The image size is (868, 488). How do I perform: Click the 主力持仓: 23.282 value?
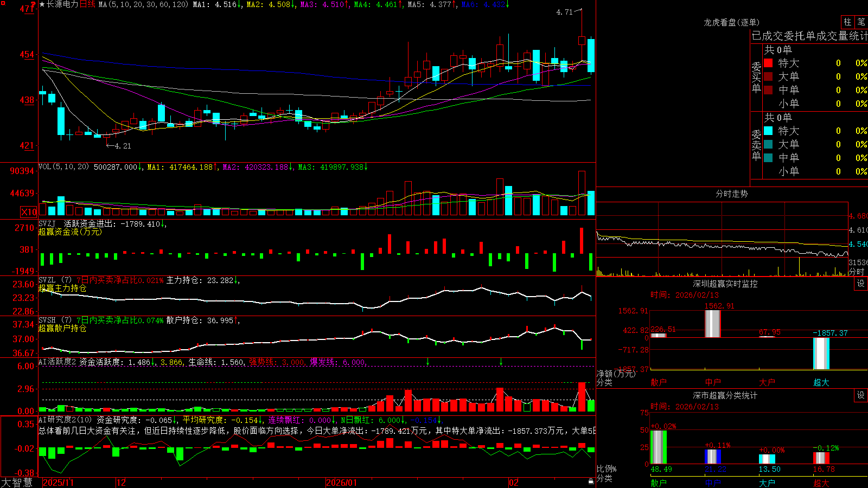click(x=200, y=280)
